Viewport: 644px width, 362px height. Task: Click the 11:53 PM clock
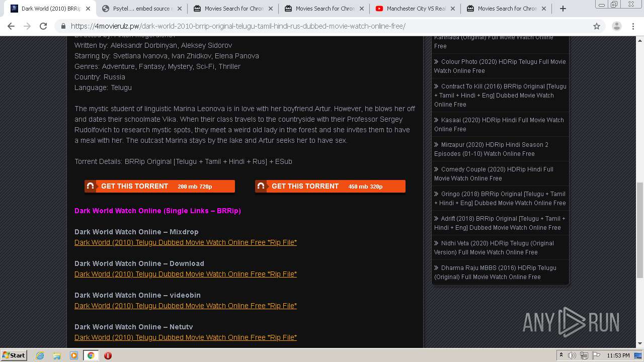coord(618,355)
